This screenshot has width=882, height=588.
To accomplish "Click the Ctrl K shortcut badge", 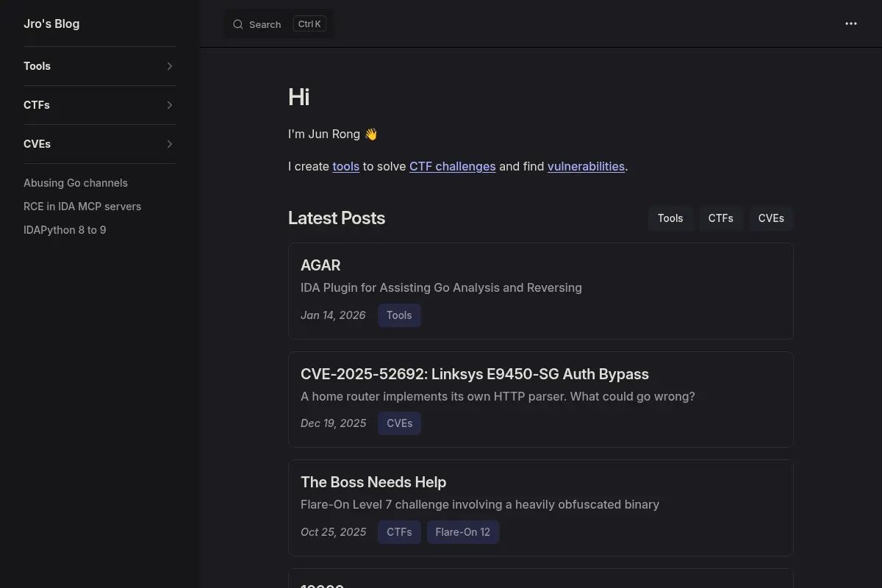I will (x=309, y=24).
